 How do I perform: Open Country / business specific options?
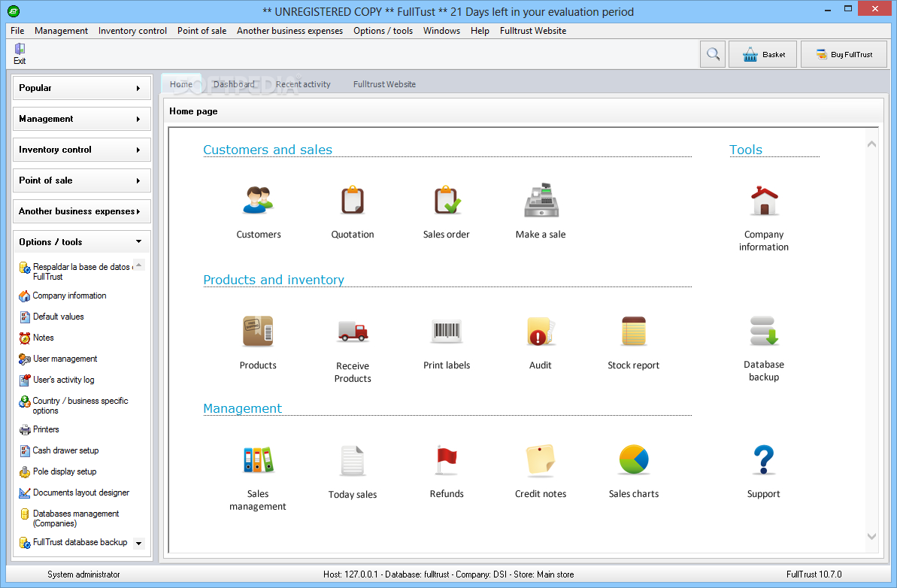coord(74,405)
